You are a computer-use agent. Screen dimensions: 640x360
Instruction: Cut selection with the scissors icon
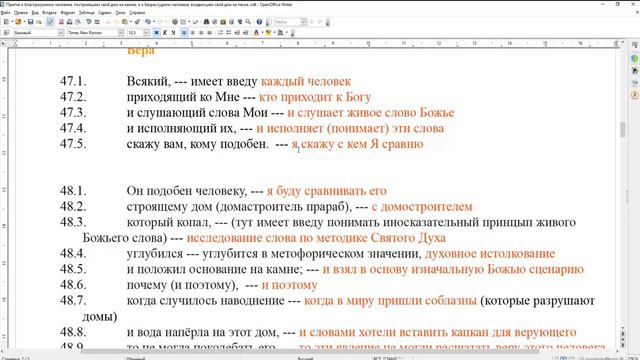pyautogui.click(x=108, y=22)
